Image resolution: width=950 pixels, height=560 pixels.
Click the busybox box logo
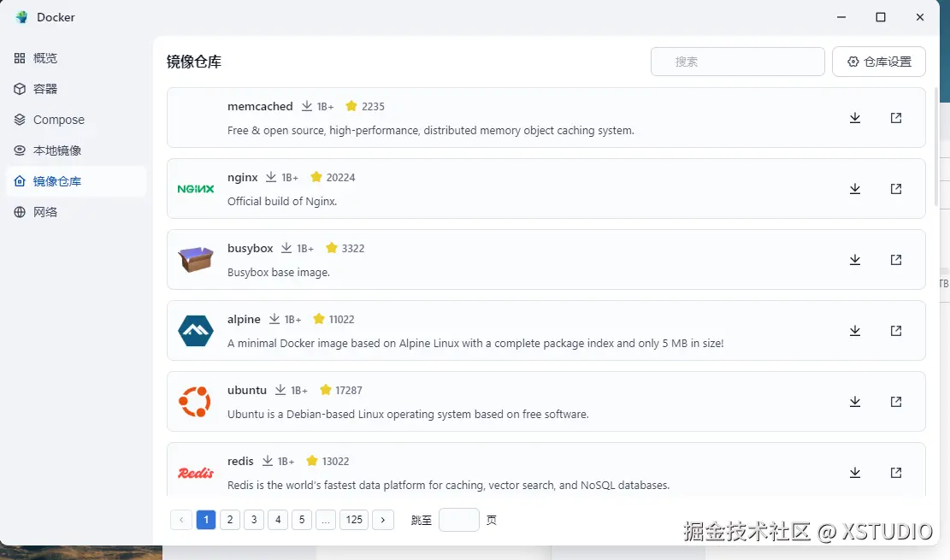tap(196, 259)
